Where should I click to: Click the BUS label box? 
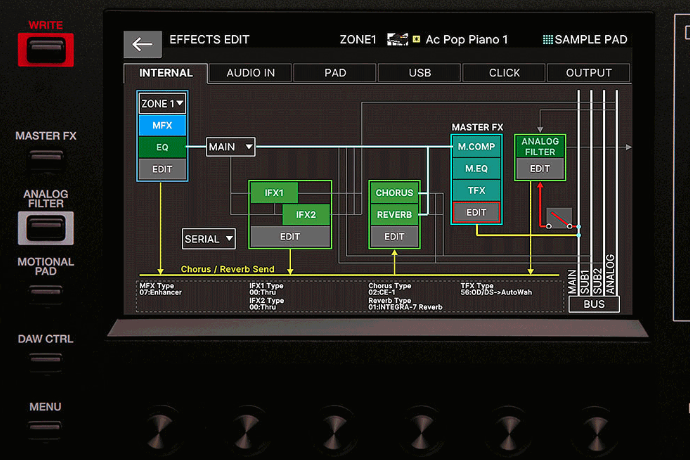click(x=594, y=304)
